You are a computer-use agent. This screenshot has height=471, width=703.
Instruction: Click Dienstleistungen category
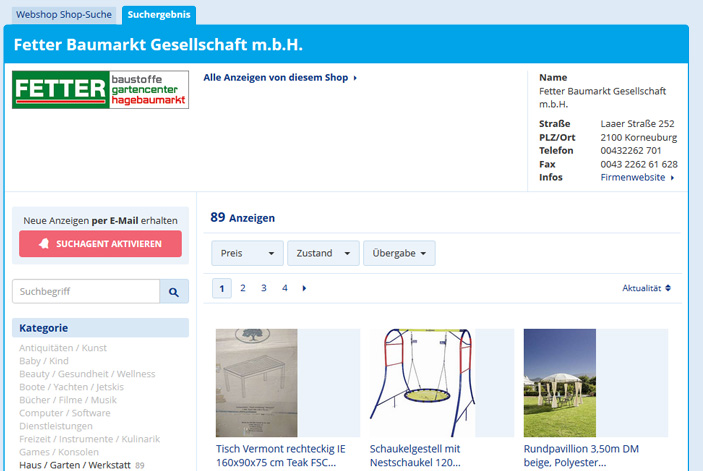pyautogui.click(x=56, y=426)
